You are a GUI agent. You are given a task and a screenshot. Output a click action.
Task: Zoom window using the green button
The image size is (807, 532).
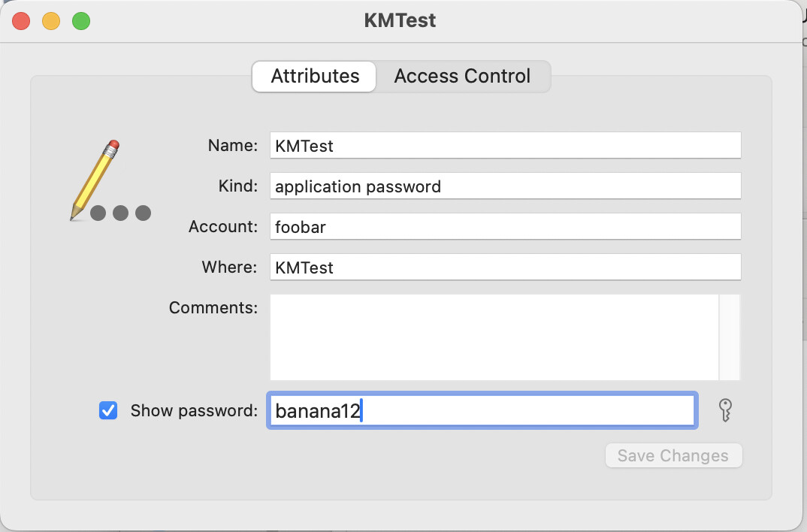[x=81, y=21]
